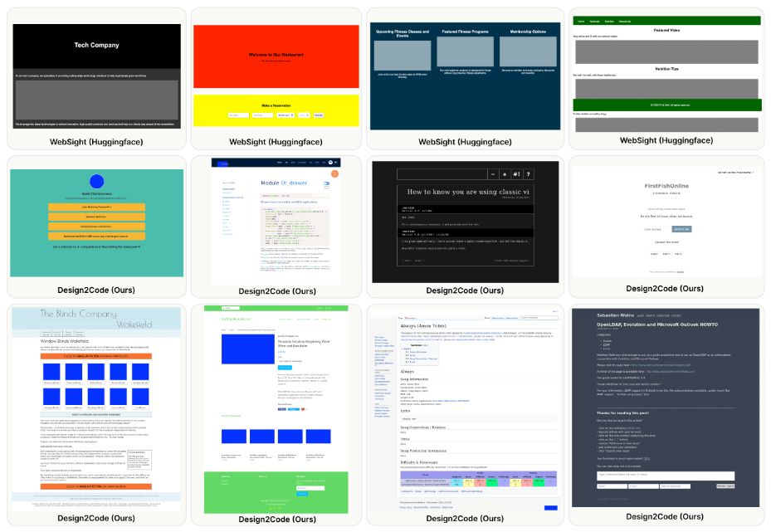Click Home in the green navigation bar

(x=581, y=20)
